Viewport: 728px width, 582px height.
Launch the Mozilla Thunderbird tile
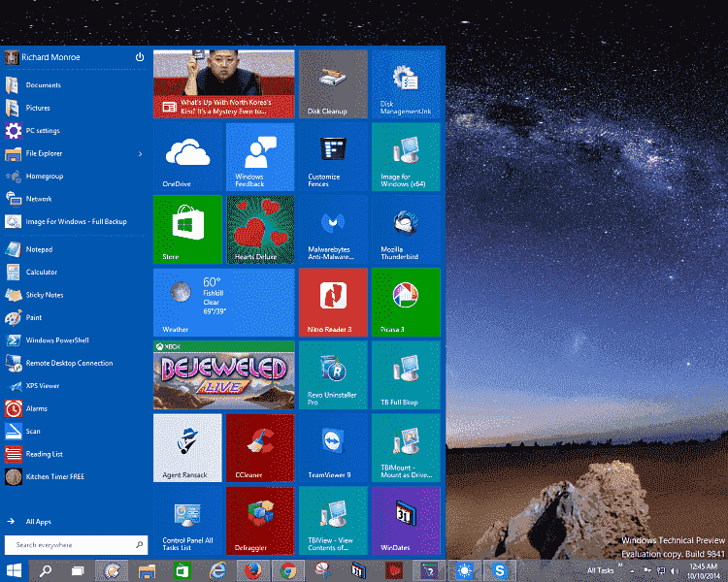[x=406, y=230]
